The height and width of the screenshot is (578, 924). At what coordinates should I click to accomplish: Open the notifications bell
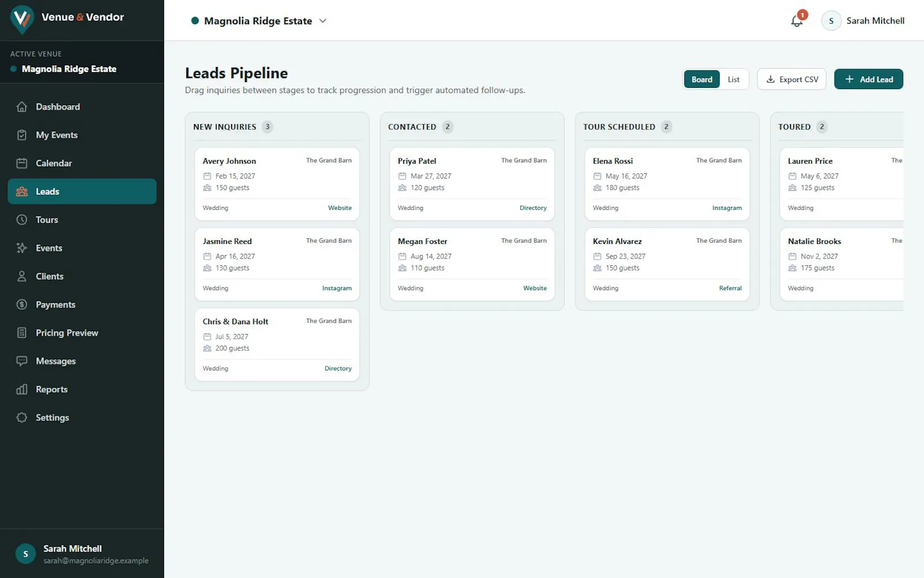click(x=797, y=21)
